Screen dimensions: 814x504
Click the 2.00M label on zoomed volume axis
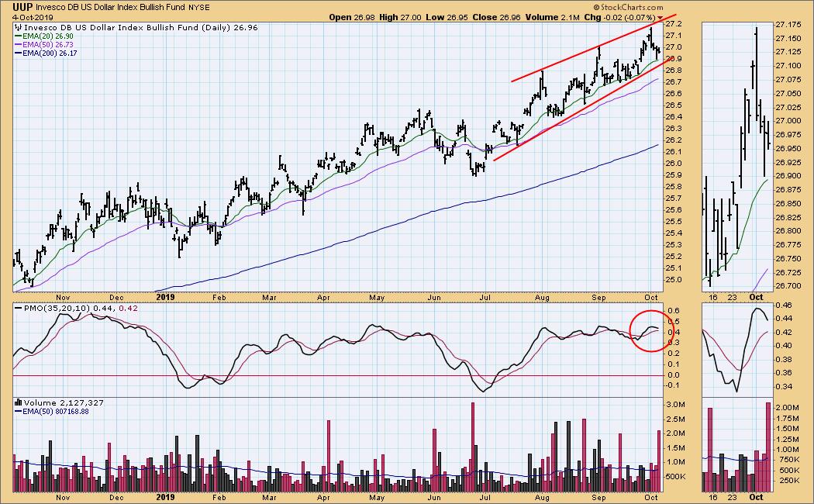click(787, 408)
